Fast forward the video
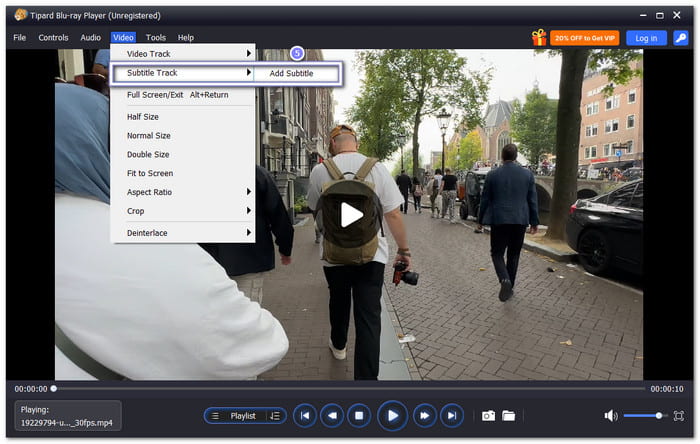 [x=425, y=416]
